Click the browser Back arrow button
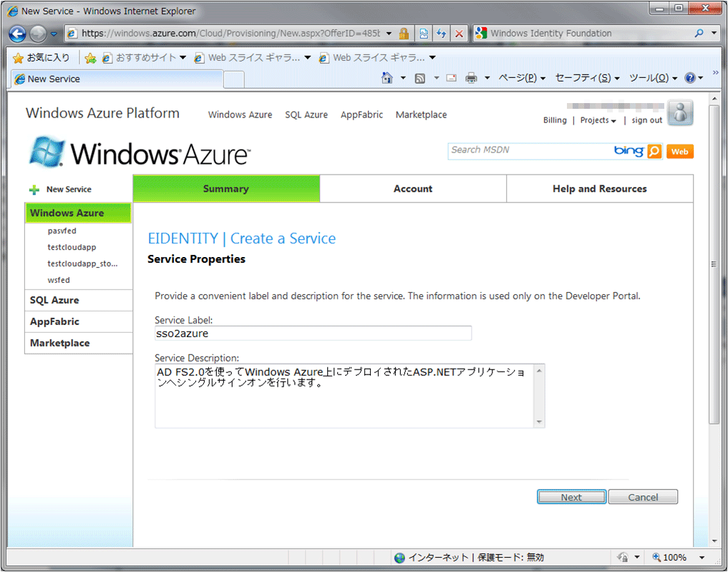728x572 pixels. tap(18, 34)
